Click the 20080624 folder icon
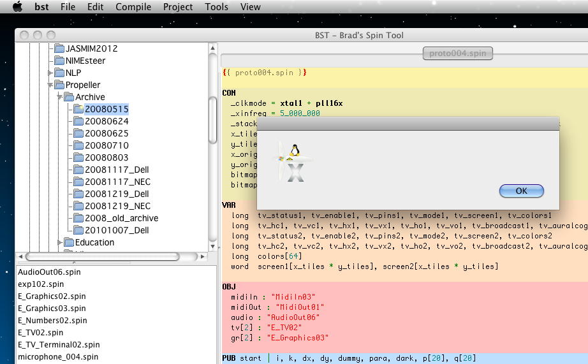 pos(78,121)
